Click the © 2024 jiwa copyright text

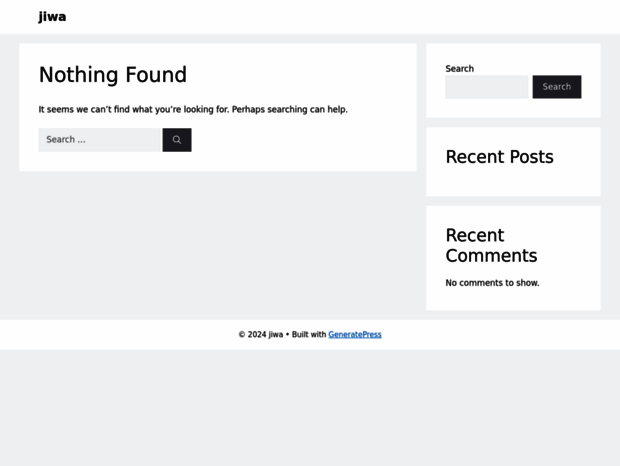click(261, 334)
